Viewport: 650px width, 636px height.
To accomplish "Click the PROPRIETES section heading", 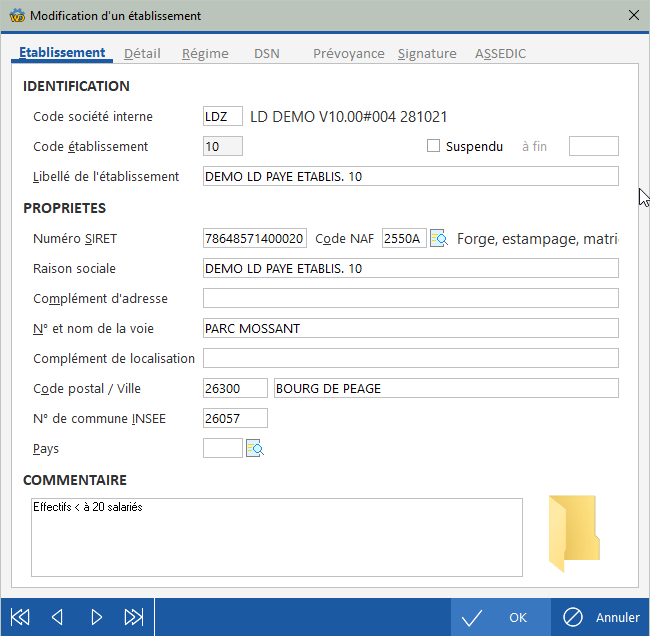I will pos(65,208).
